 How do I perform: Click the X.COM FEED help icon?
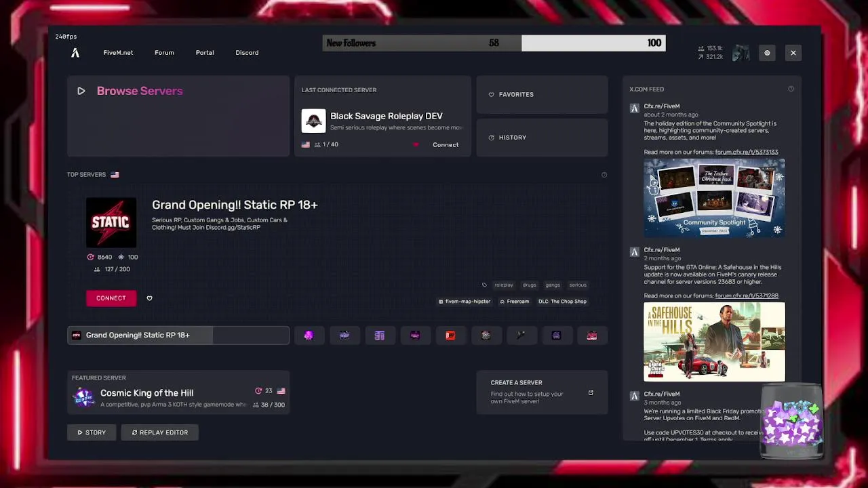coord(791,89)
